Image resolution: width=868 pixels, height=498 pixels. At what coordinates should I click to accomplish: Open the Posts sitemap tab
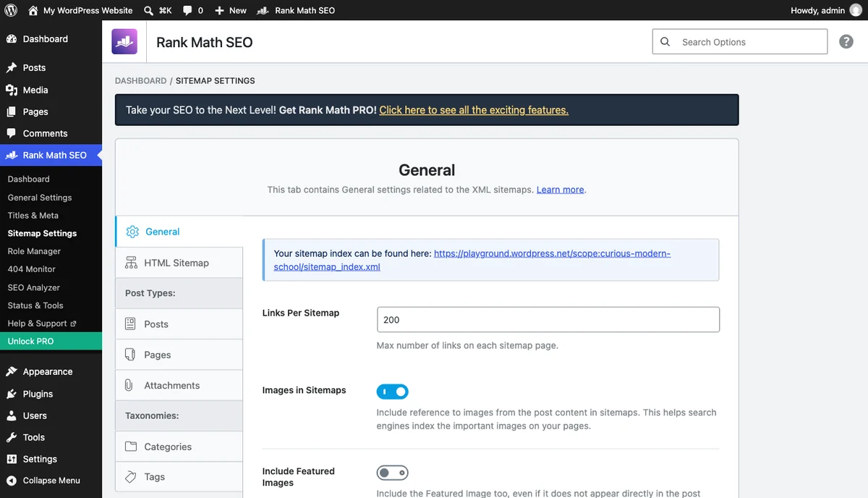tap(179, 324)
